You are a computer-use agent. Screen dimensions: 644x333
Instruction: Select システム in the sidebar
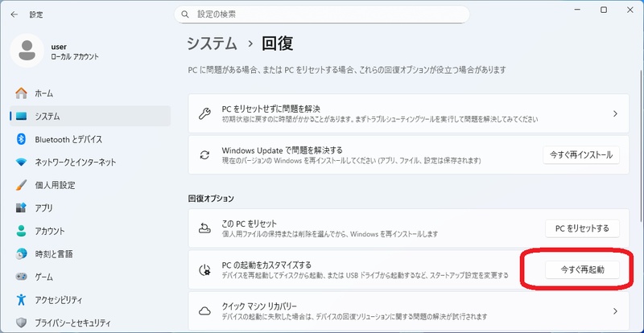pos(90,116)
